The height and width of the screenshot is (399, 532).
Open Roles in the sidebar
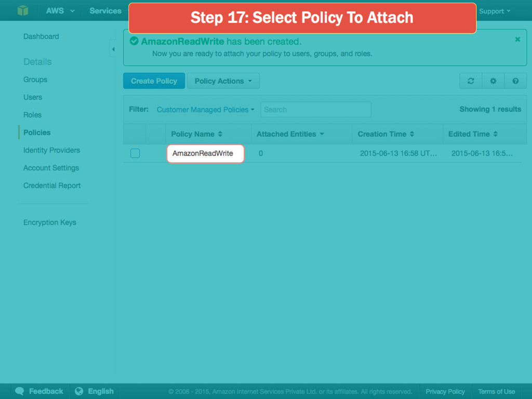coord(32,115)
